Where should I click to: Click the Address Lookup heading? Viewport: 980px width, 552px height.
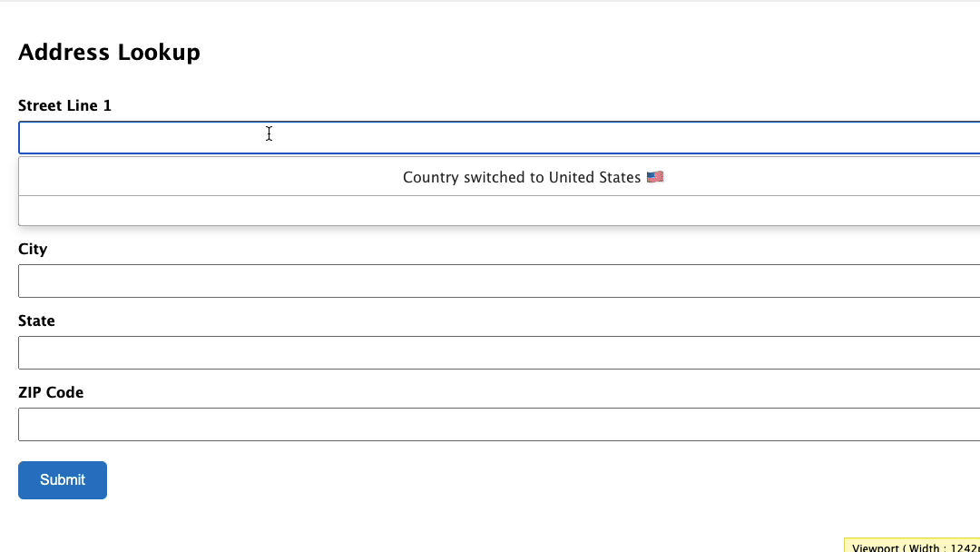click(x=109, y=52)
